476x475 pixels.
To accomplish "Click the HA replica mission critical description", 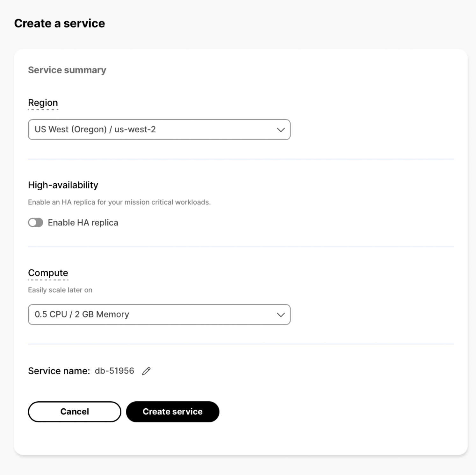I will pyautogui.click(x=119, y=202).
